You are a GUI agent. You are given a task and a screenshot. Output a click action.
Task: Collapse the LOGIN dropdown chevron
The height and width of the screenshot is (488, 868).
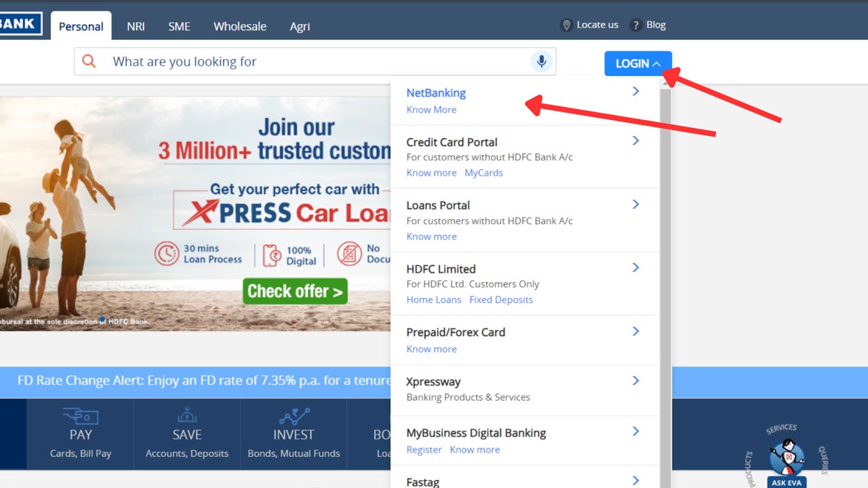click(x=657, y=63)
